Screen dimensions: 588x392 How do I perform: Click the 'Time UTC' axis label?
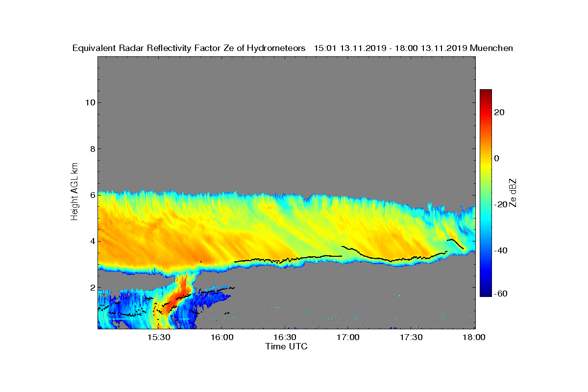coord(287,346)
